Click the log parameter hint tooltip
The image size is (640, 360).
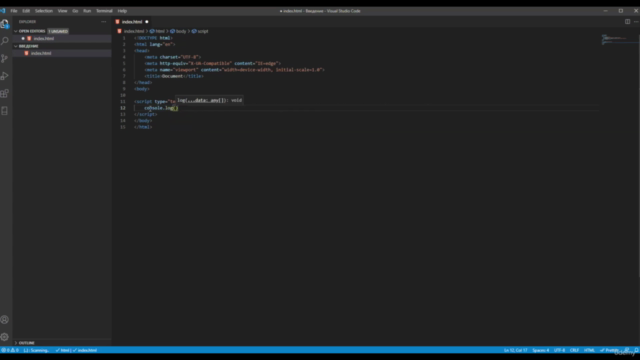pos(210,100)
